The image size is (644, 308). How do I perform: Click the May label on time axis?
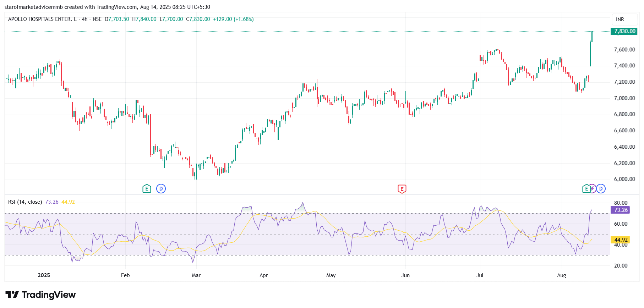tap(331, 275)
